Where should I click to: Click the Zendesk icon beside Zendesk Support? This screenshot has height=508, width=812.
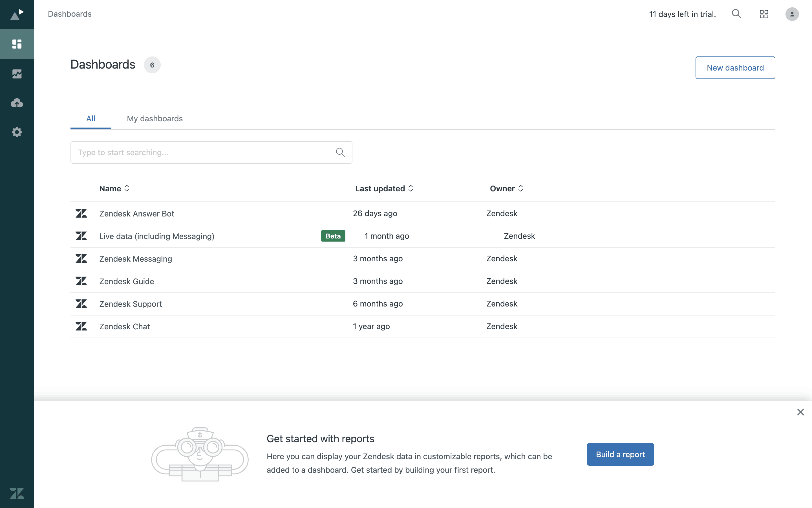coord(81,304)
